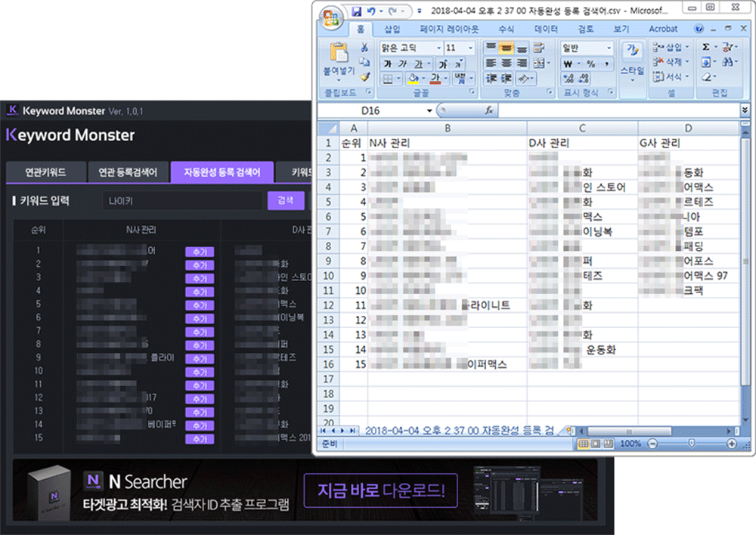Decrease indent in alignment group
The image size is (756, 535).
click(x=491, y=78)
